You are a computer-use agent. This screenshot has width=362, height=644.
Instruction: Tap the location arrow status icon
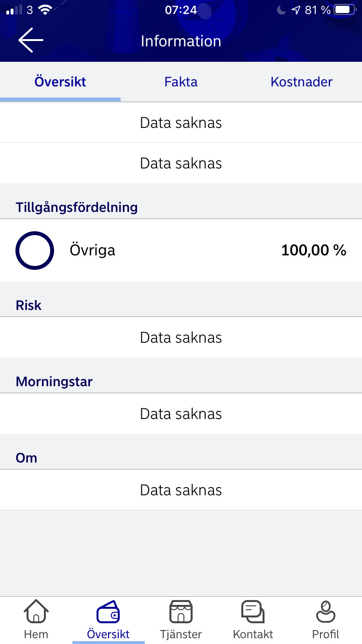click(x=296, y=10)
